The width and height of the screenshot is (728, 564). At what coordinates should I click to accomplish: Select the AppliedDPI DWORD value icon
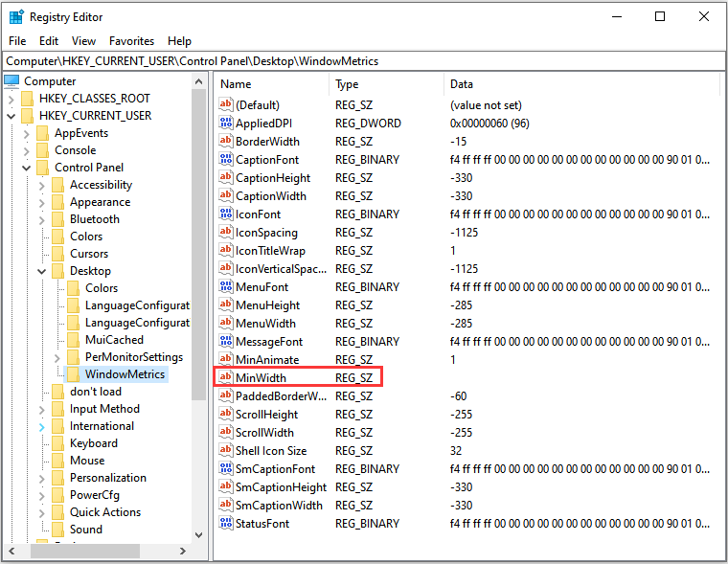coord(226,123)
